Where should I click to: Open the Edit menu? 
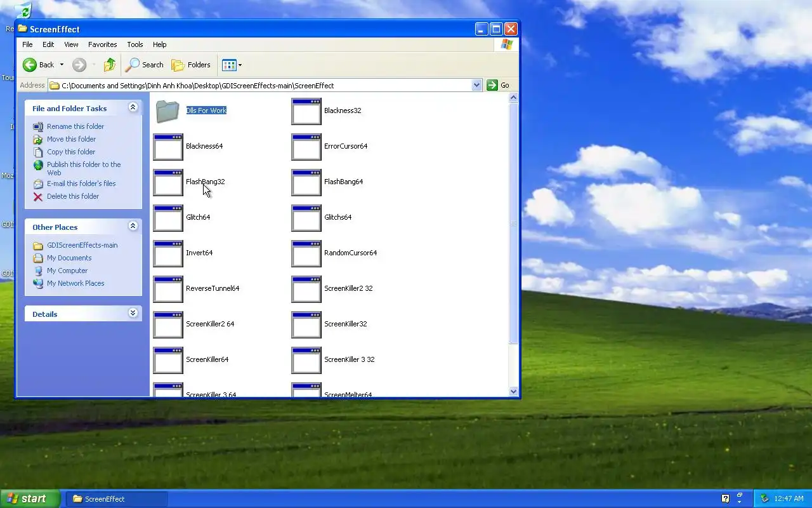48,44
